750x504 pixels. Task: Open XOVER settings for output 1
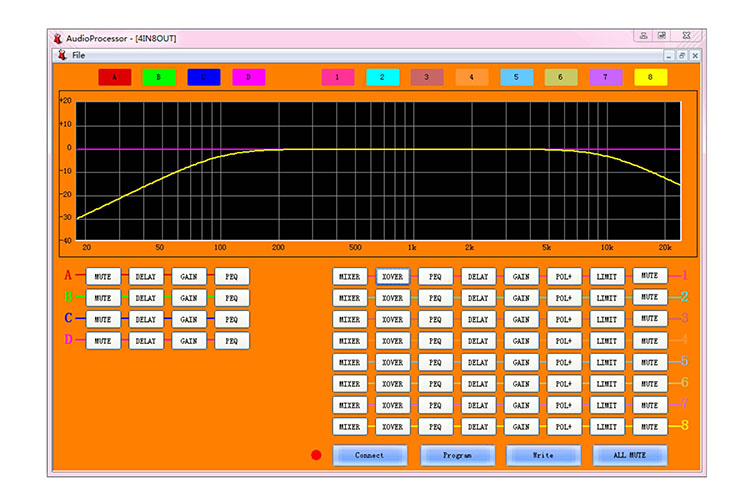(392, 276)
